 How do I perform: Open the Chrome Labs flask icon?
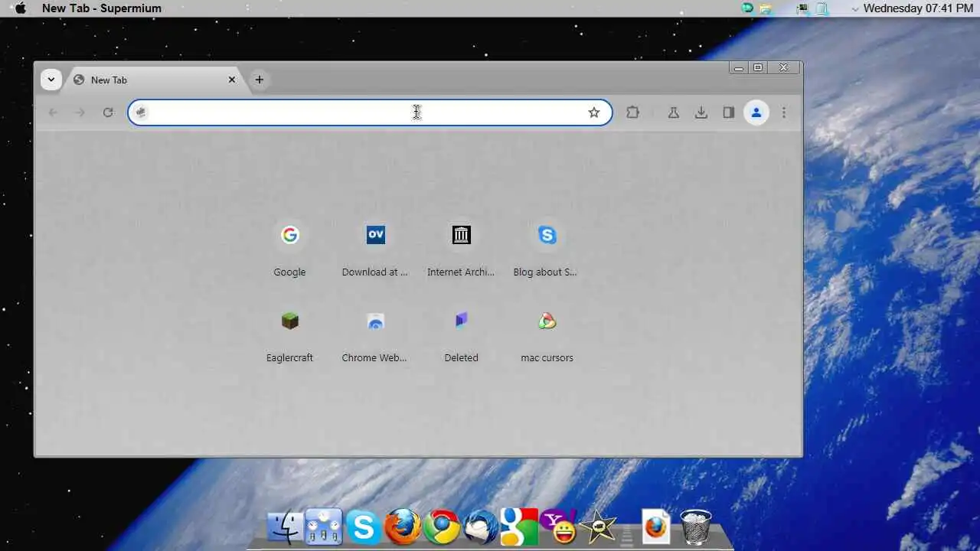tap(674, 112)
